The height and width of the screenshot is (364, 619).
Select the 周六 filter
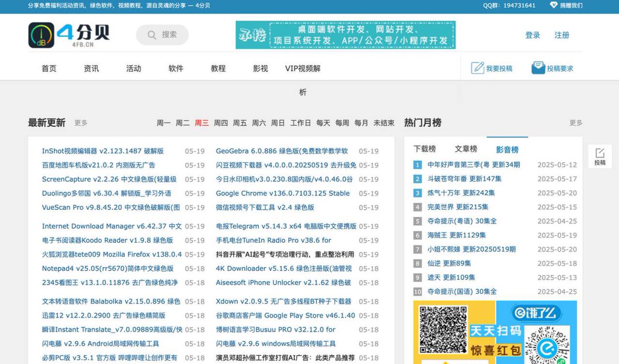(259, 123)
